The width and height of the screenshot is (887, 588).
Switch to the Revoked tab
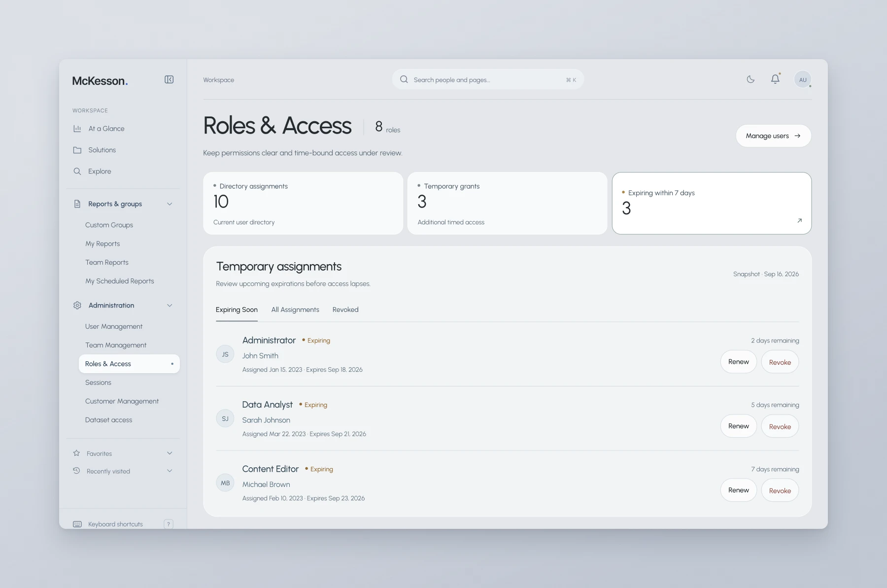point(345,310)
